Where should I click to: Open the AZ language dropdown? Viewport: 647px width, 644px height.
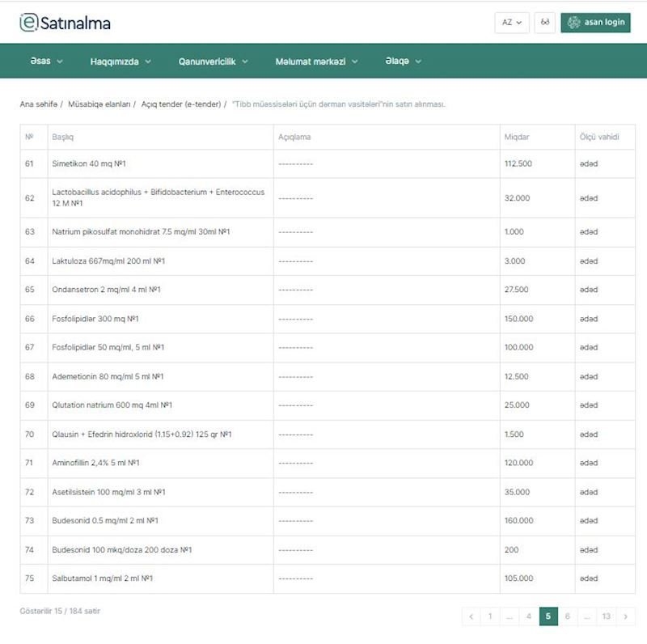tap(512, 23)
